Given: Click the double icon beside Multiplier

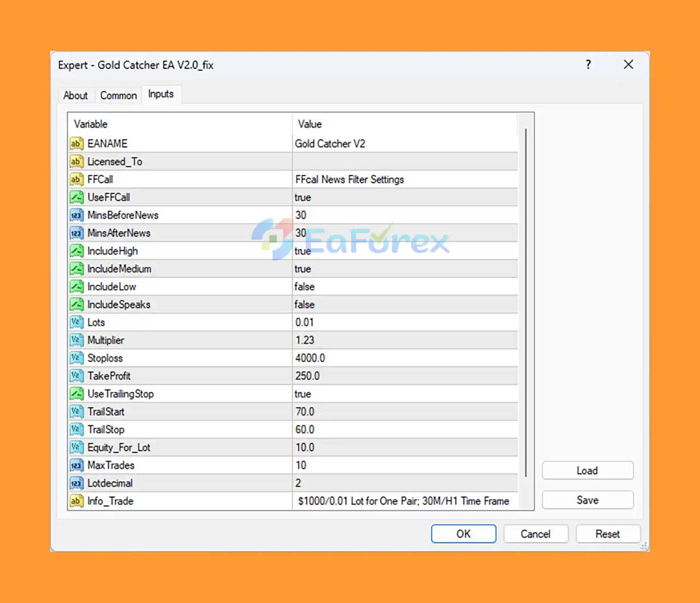Looking at the screenshot, I should (x=76, y=340).
